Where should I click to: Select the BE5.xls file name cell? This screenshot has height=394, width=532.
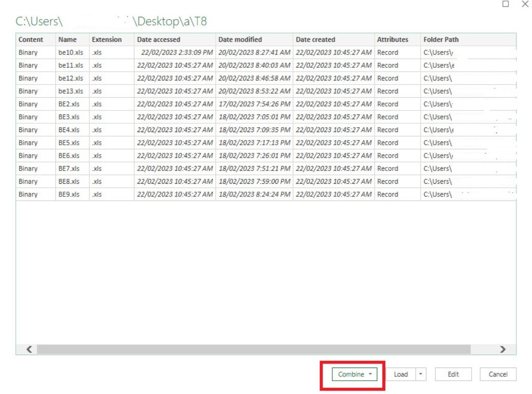(72, 142)
